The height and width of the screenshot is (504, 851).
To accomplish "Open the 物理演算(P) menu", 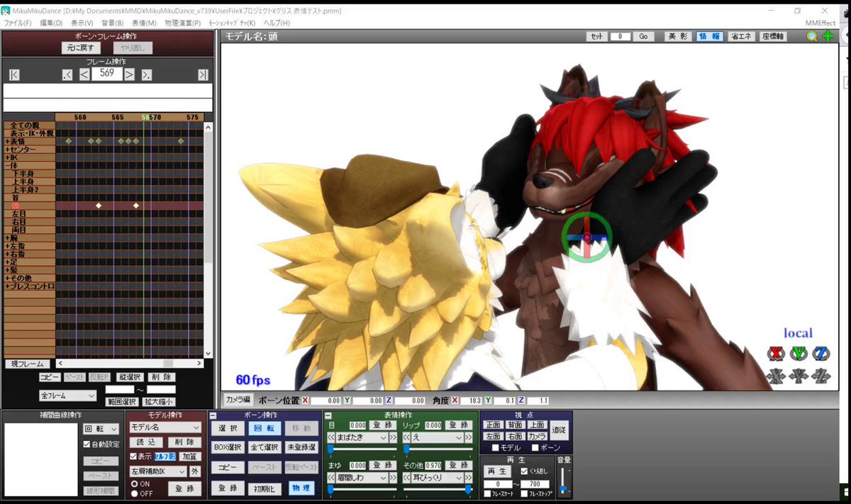I will click(x=182, y=23).
